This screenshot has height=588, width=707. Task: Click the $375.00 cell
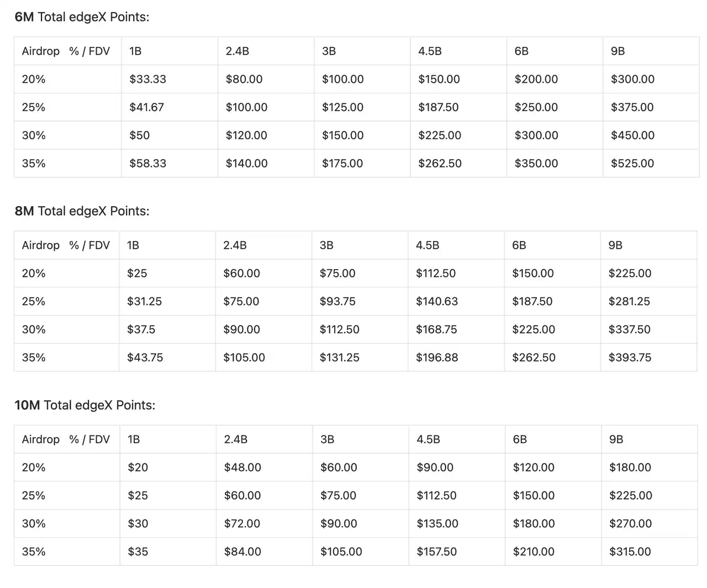(x=632, y=107)
